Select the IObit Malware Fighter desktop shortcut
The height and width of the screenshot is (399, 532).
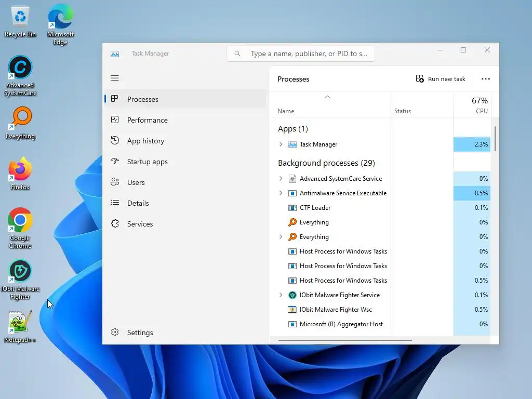click(20, 280)
